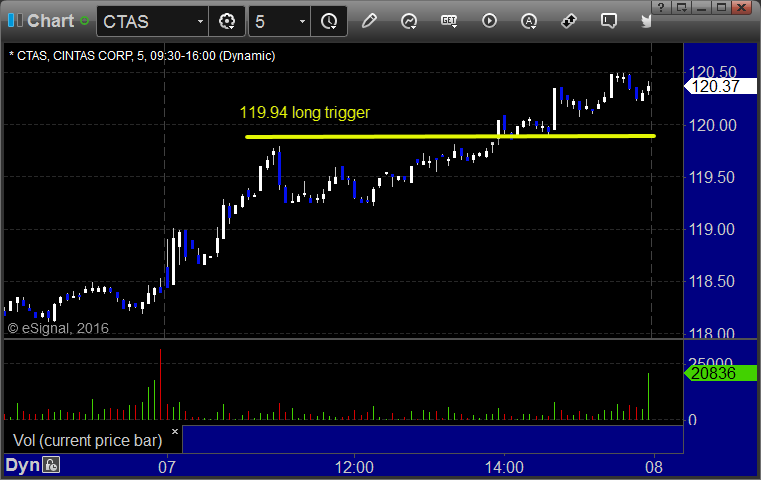This screenshot has height=480, width=761.
Task: Click the 14:00 time axis label
Action: (504, 467)
